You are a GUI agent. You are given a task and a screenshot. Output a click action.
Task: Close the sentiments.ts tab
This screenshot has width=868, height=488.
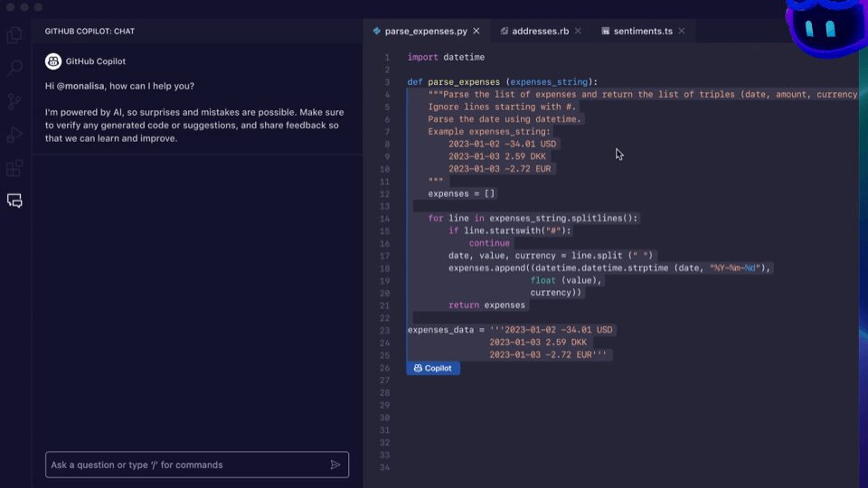tap(682, 31)
